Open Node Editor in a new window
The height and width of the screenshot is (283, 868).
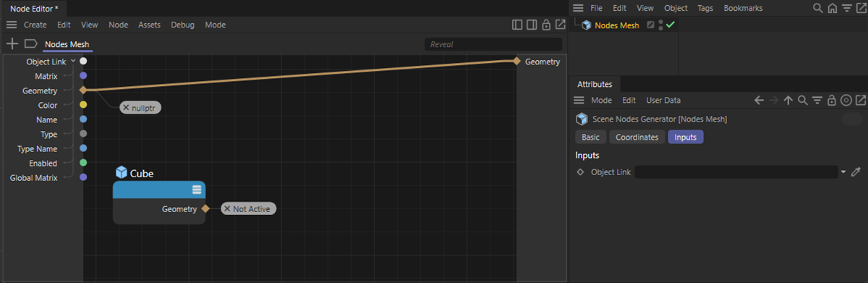click(560, 25)
